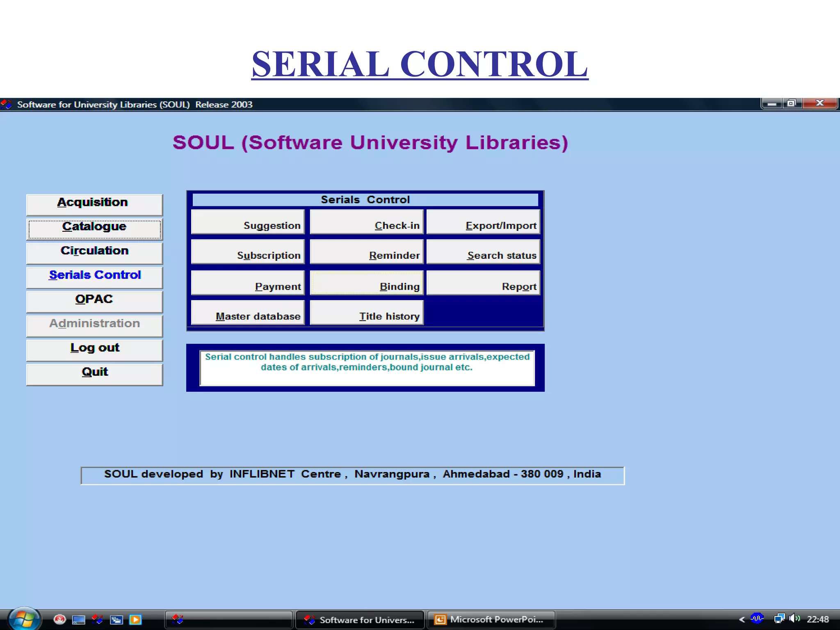The width and height of the screenshot is (840, 630).
Task: Open Master database
Action: 248,313
